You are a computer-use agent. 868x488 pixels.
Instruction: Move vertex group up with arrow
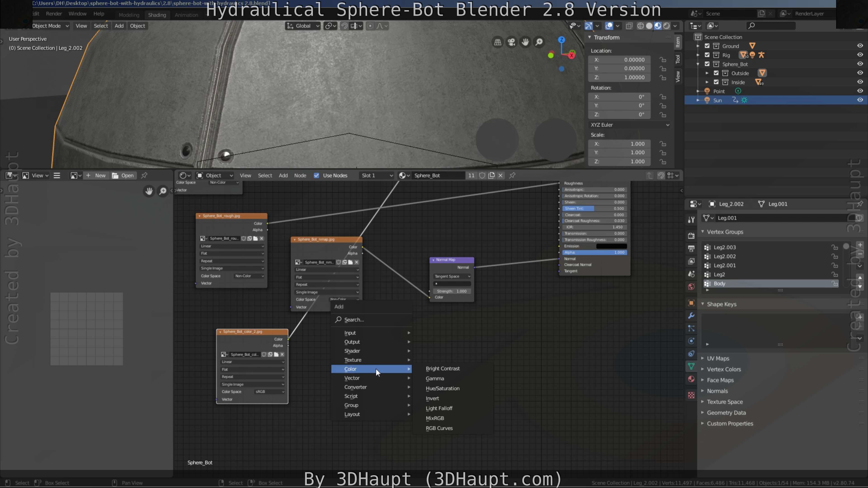click(860, 277)
